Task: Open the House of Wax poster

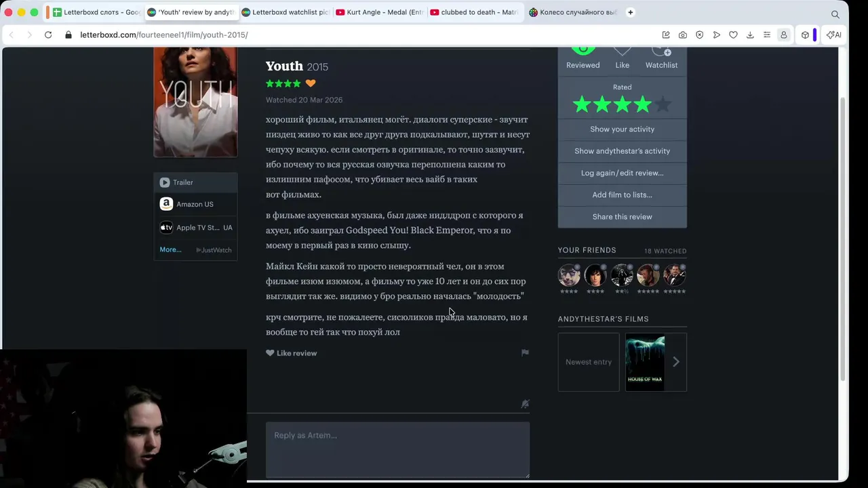Action: (x=645, y=362)
